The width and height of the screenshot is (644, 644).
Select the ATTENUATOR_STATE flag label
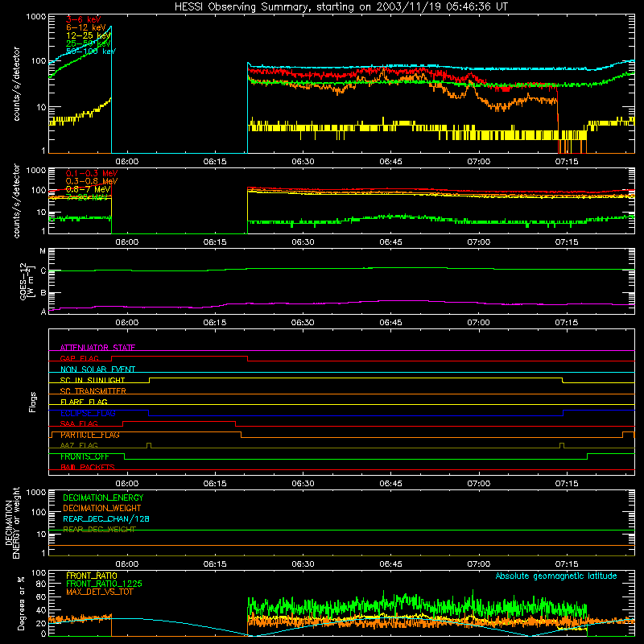tap(97, 348)
